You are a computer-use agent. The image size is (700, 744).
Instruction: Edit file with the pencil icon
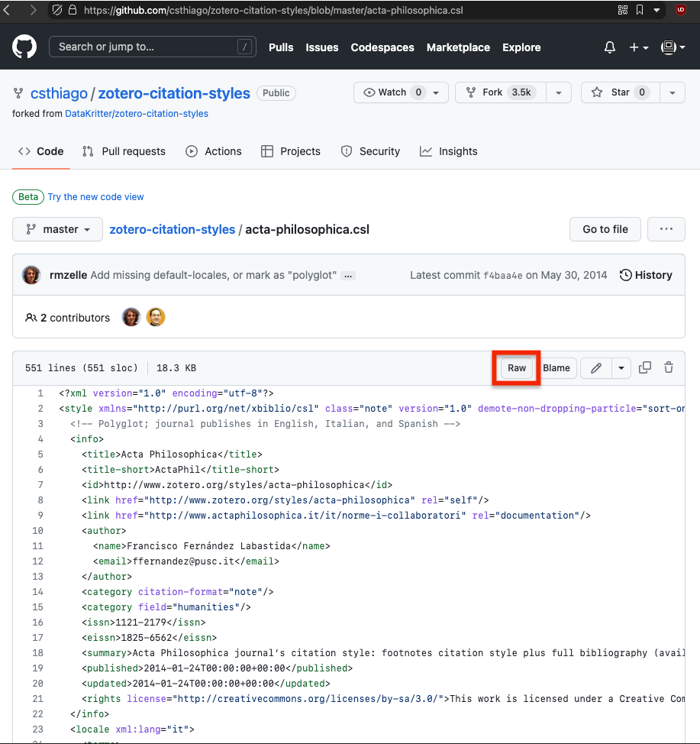[x=596, y=367]
